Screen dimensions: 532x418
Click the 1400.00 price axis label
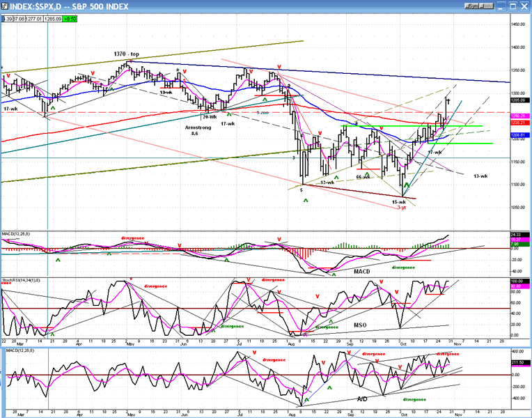tap(518, 47)
